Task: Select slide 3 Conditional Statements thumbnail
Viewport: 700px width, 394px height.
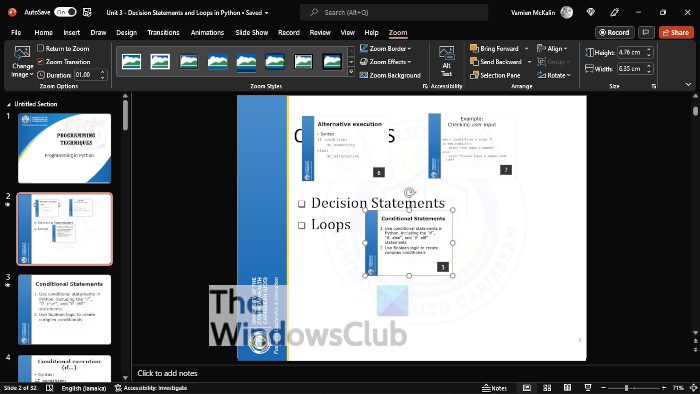Action: 65,309
